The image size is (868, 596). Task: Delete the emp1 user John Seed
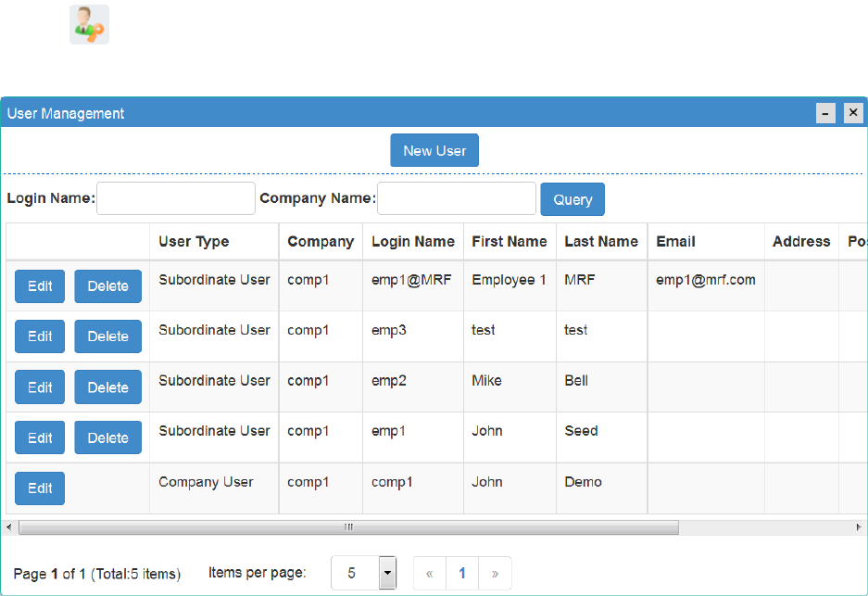tap(108, 437)
